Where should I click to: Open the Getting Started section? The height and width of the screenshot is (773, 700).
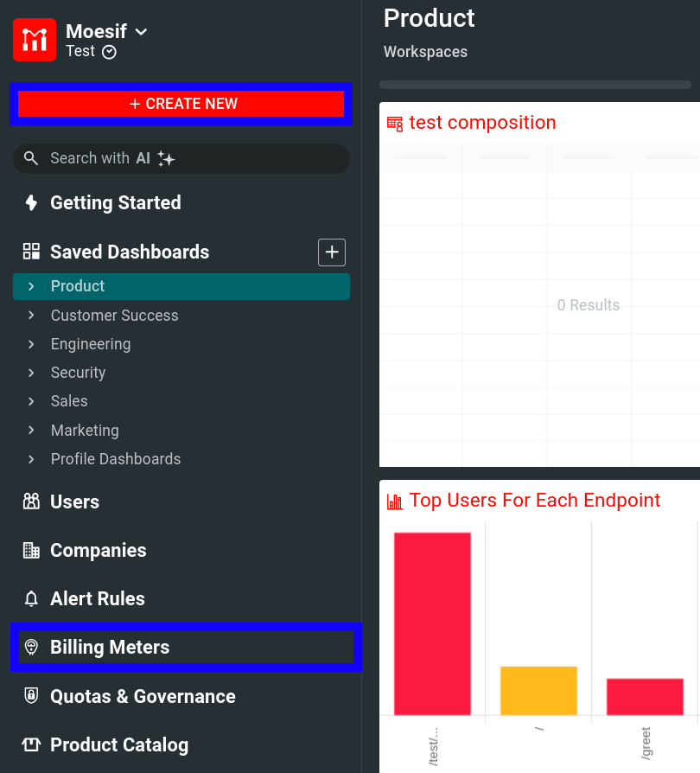[115, 202]
